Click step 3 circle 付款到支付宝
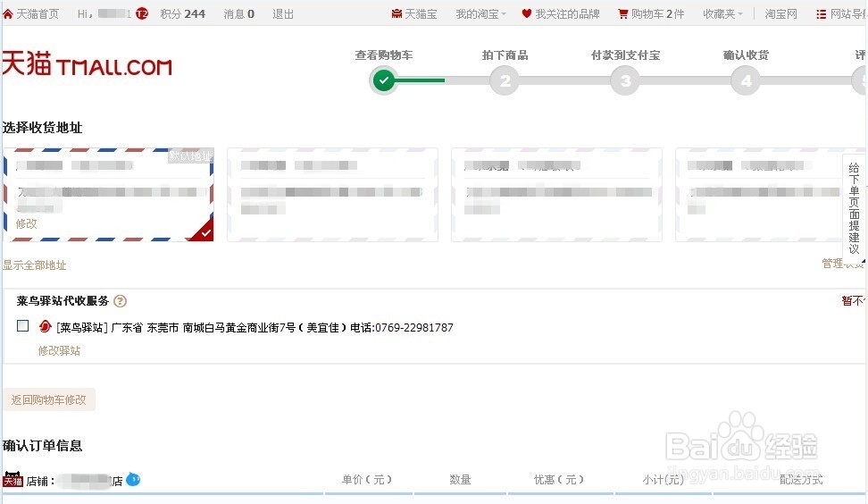 coord(625,80)
